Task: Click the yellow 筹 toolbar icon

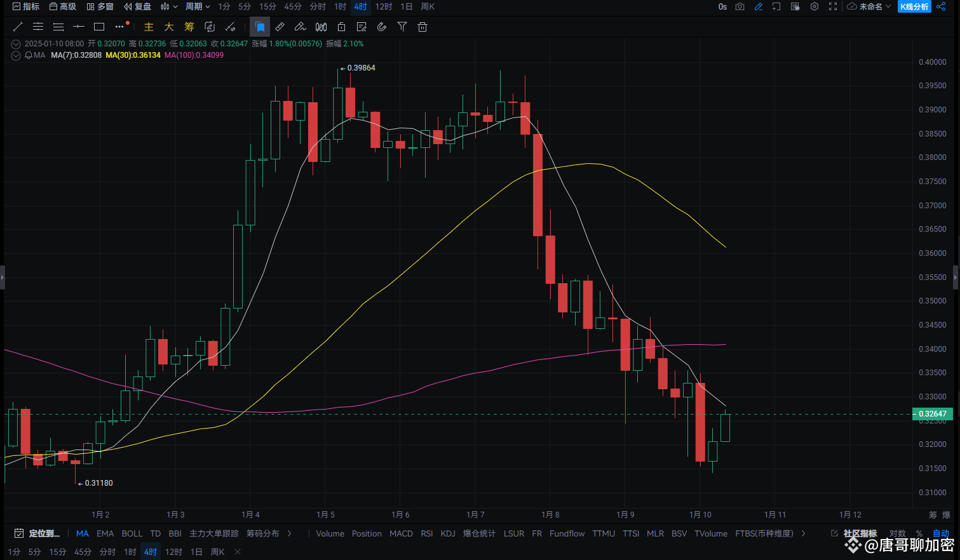Action: click(x=189, y=27)
